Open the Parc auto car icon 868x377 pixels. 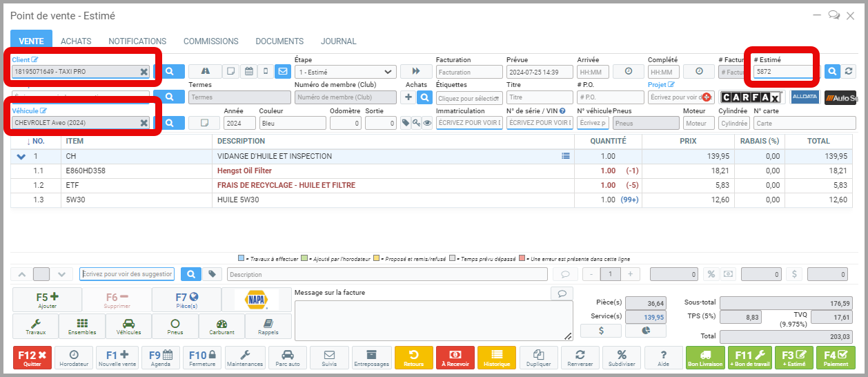tap(287, 358)
